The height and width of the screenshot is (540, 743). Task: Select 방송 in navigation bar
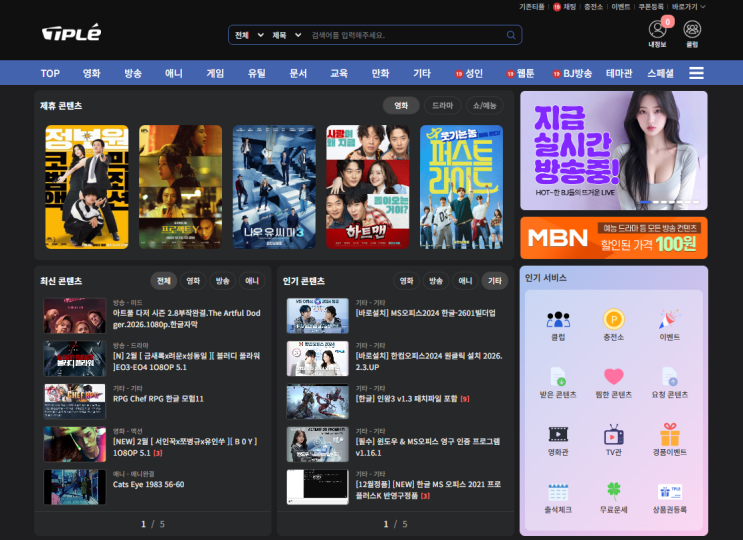(133, 73)
